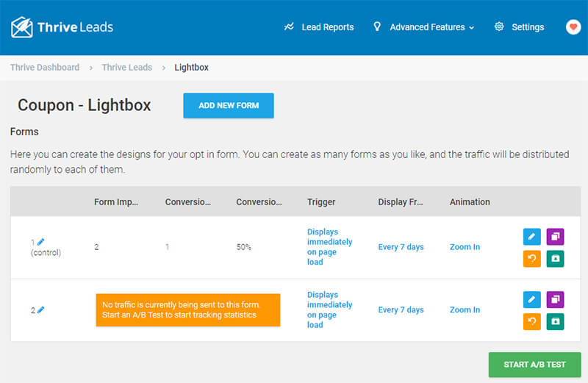588x383 pixels.
Task: Open Settings from the header
Action: click(x=528, y=27)
